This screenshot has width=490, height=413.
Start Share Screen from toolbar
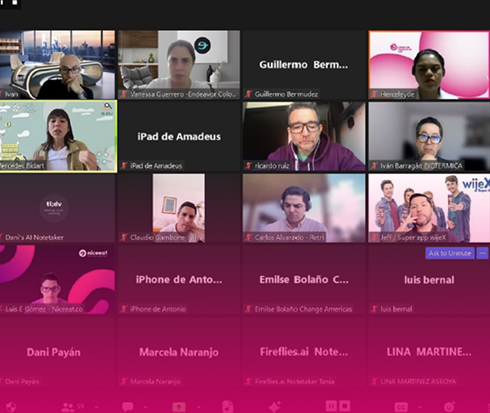(179, 407)
